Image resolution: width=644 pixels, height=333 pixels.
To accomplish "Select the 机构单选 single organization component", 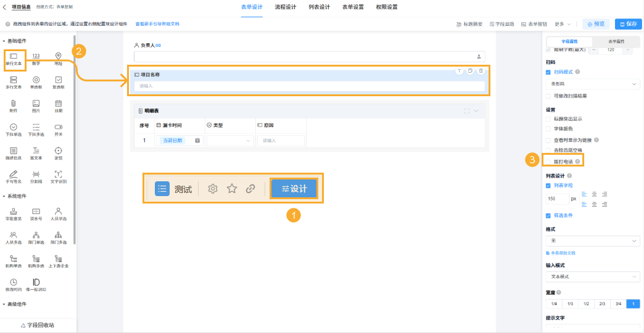I will click(x=14, y=261).
